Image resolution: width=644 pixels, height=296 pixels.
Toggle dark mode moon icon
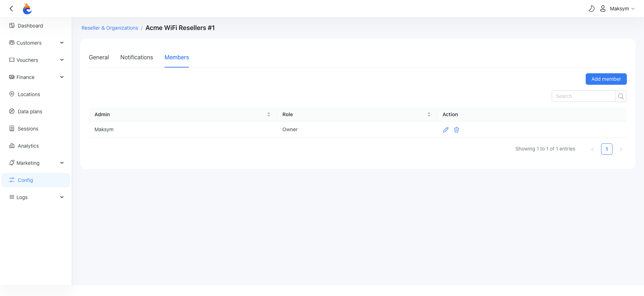pos(591,9)
